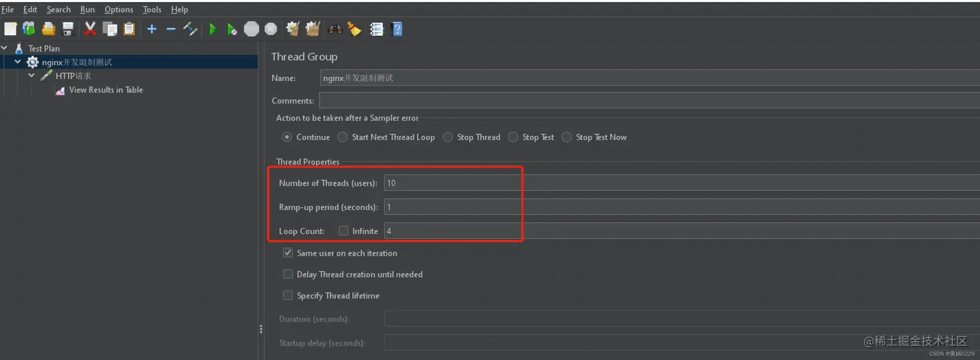Enable Delay Thread creation until needed

click(288, 275)
